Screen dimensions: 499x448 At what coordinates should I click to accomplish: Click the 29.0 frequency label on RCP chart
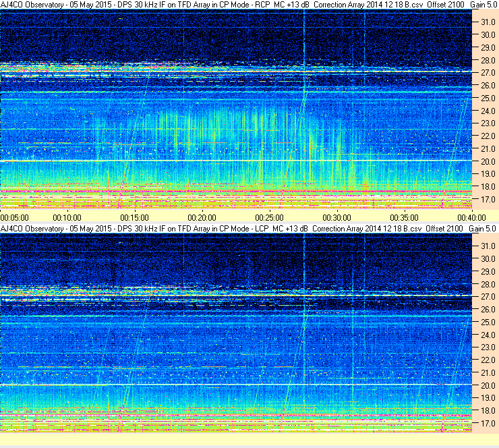click(x=488, y=47)
